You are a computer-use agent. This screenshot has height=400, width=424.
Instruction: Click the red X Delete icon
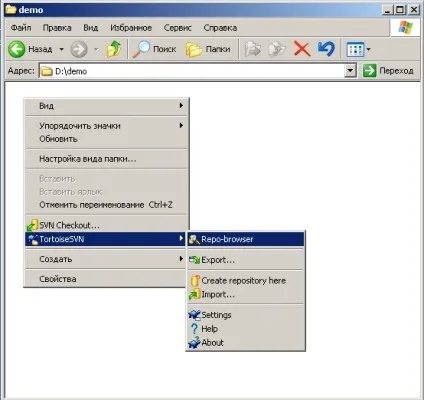(x=302, y=49)
